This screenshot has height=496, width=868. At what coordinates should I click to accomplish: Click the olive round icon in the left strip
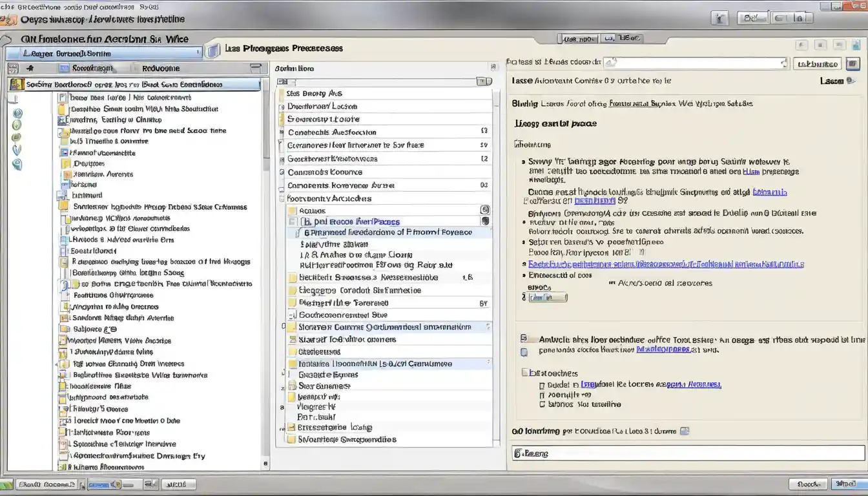coord(17,137)
